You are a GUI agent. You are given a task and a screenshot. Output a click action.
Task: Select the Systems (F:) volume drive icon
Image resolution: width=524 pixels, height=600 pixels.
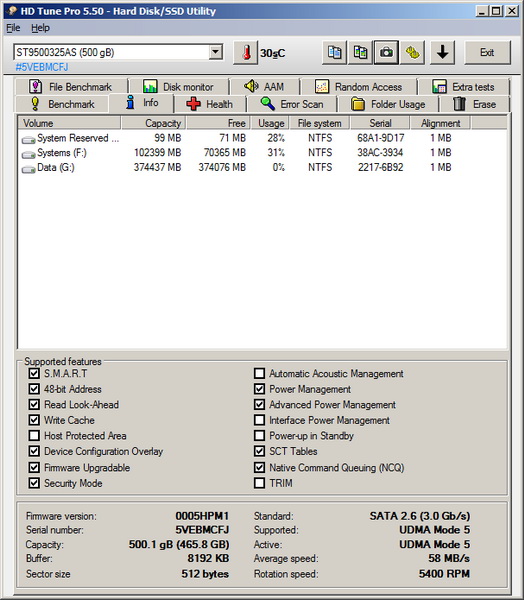[x=28, y=154]
